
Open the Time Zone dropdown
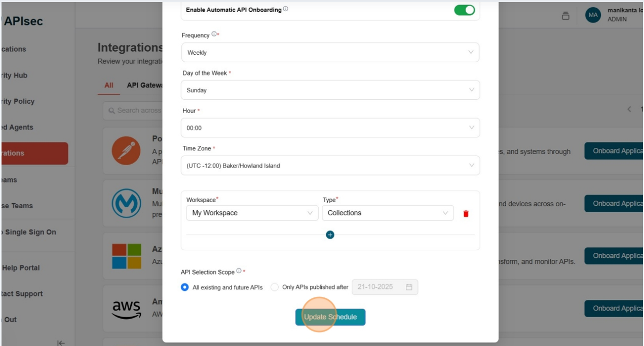(330, 166)
